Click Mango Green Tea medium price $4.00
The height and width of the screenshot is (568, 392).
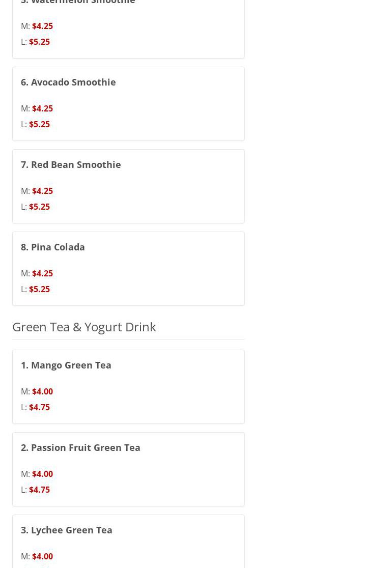tap(42, 391)
